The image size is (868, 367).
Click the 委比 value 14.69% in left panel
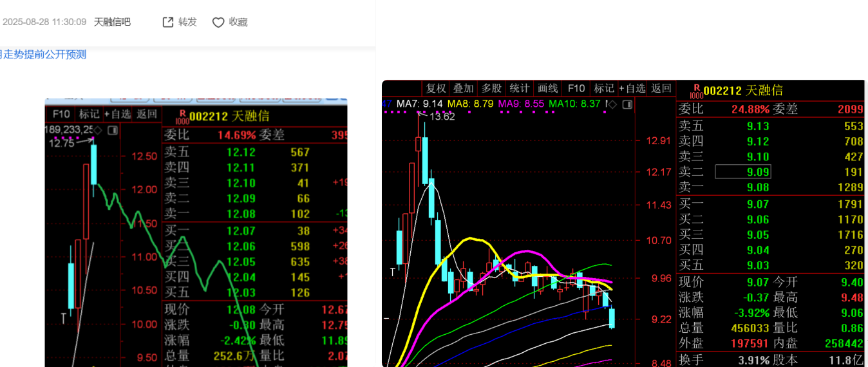tap(237, 135)
